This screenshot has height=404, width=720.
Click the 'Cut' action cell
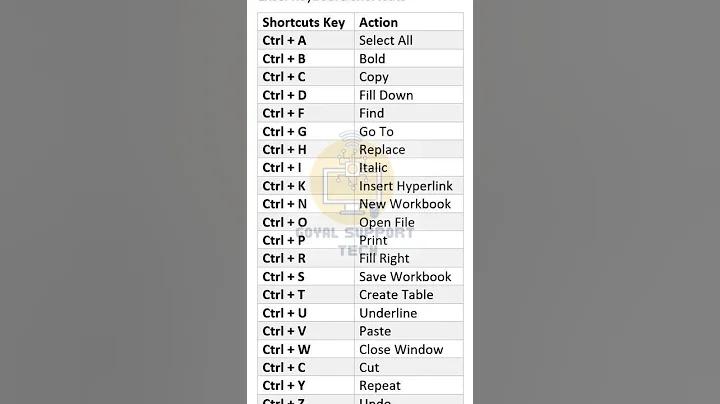pos(409,367)
